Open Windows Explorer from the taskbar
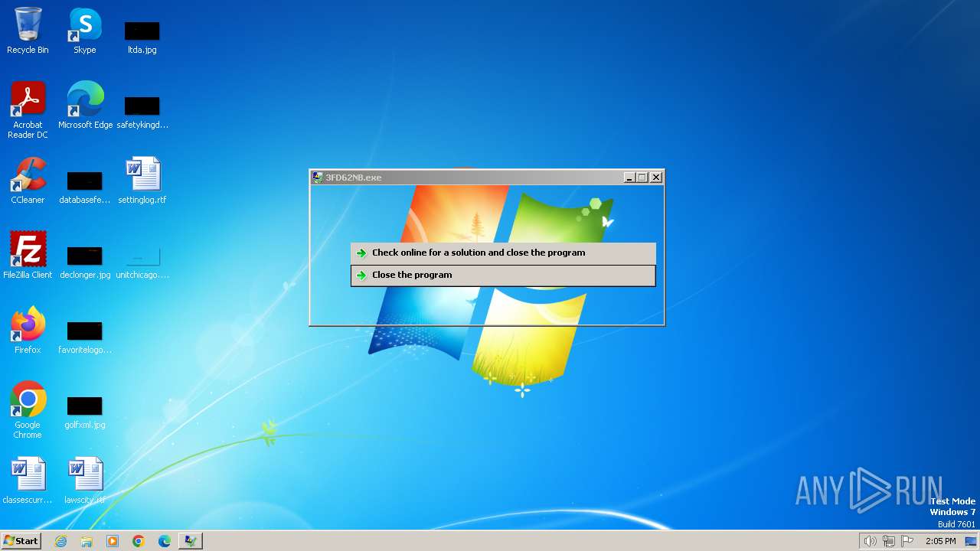 pyautogui.click(x=87, y=541)
